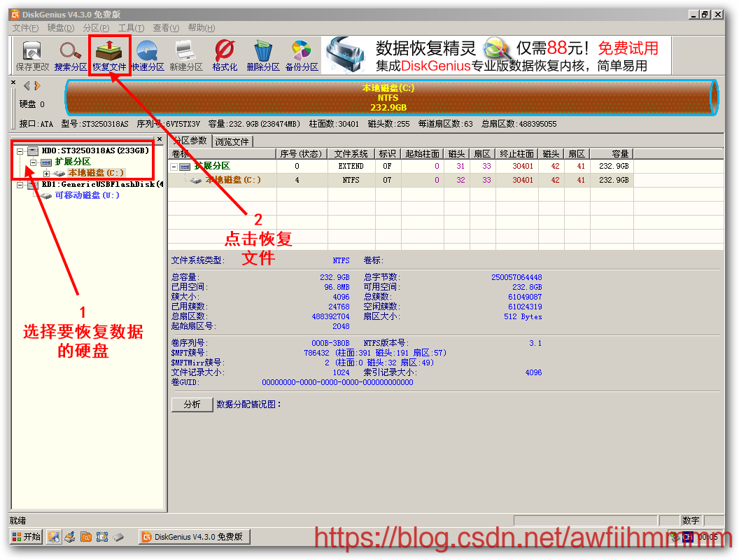Click the first quick launch icon beside 开始
The image size is (739, 560).
coord(54,536)
